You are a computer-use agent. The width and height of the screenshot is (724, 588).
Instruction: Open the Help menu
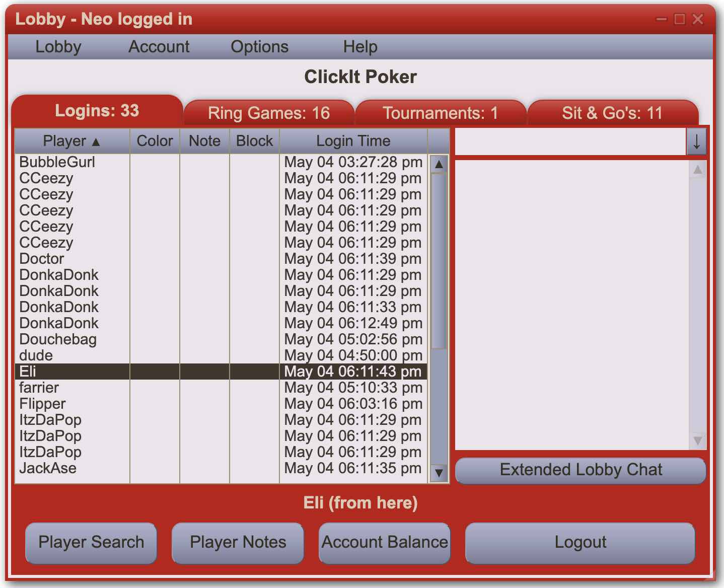[x=360, y=47]
